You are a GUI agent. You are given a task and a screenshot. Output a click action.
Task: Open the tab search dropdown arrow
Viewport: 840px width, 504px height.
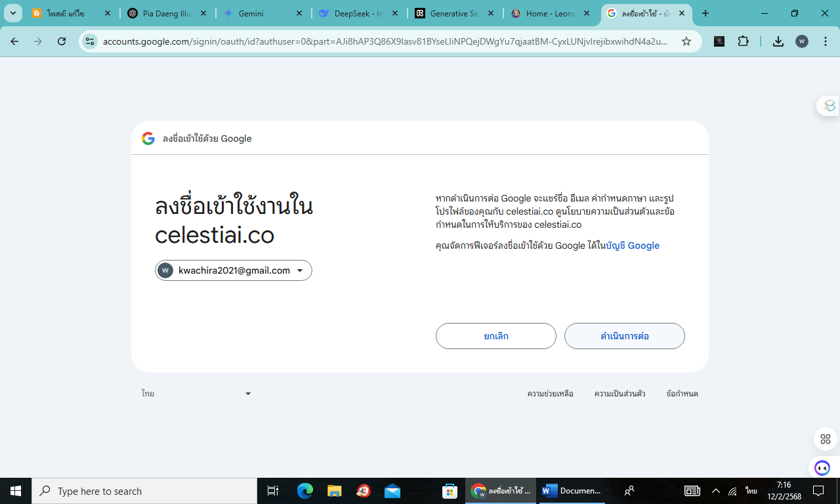pos(12,13)
